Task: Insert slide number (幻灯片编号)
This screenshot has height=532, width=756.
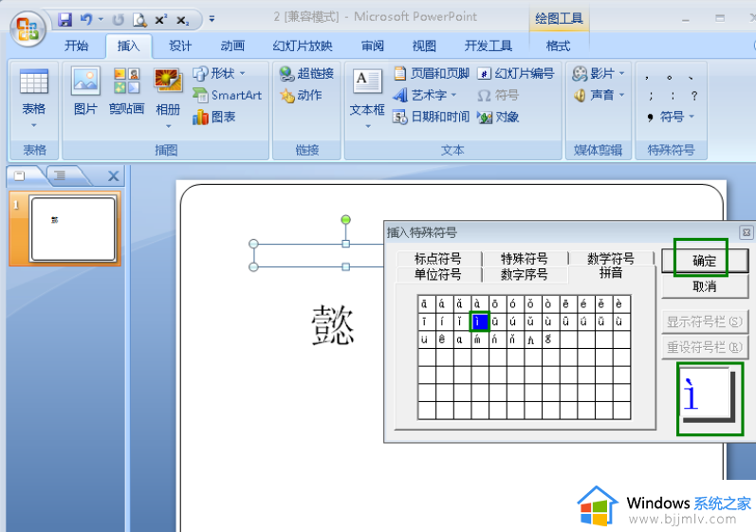Action: 516,73
